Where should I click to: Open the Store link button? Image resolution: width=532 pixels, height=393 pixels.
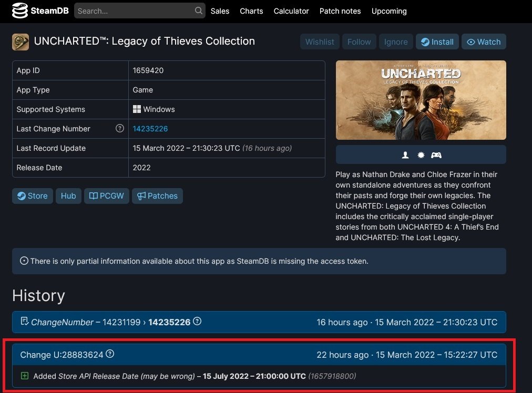pos(33,195)
